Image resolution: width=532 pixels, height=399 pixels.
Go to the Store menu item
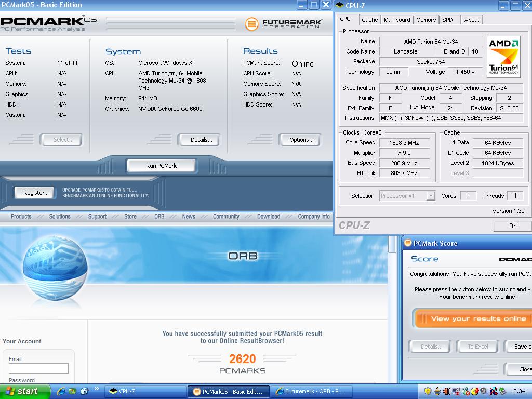pyautogui.click(x=130, y=217)
